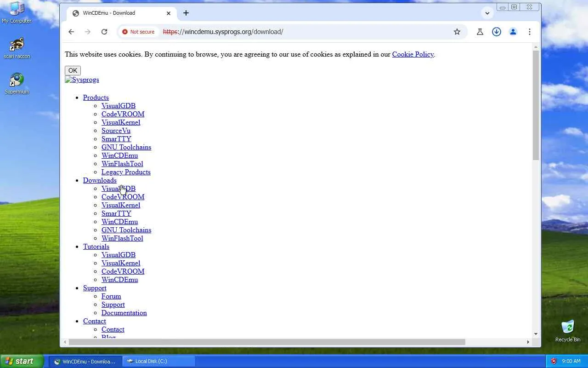Select the WinCDEmu - Download tab
This screenshot has height=368, width=588.
click(122, 13)
